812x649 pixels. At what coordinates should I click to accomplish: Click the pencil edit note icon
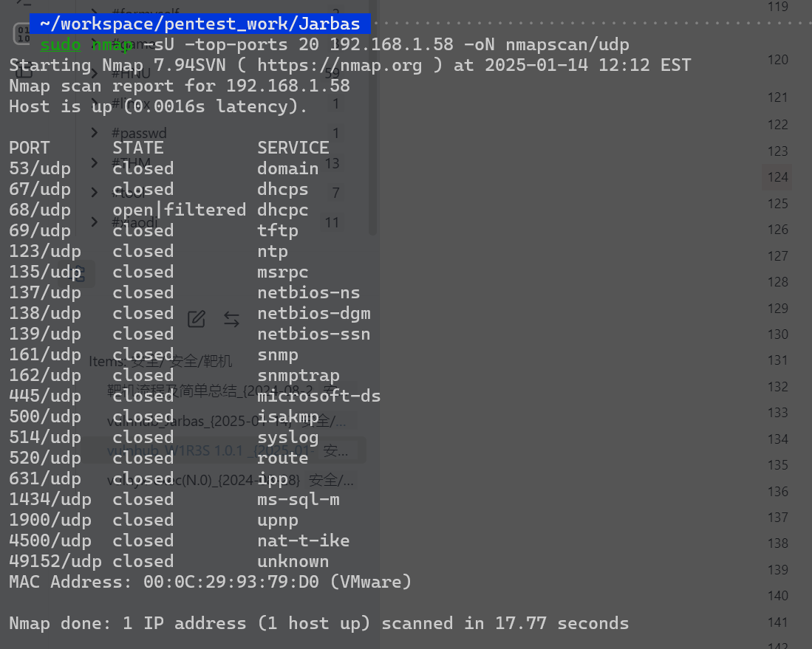click(x=197, y=319)
